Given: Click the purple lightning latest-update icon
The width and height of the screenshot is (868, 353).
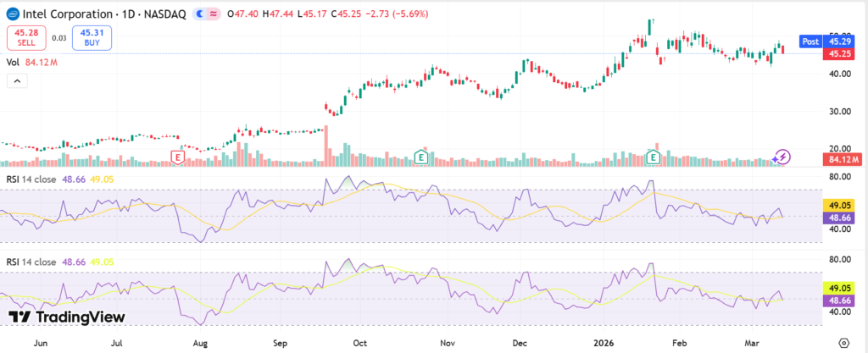Looking at the screenshot, I should tap(783, 157).
